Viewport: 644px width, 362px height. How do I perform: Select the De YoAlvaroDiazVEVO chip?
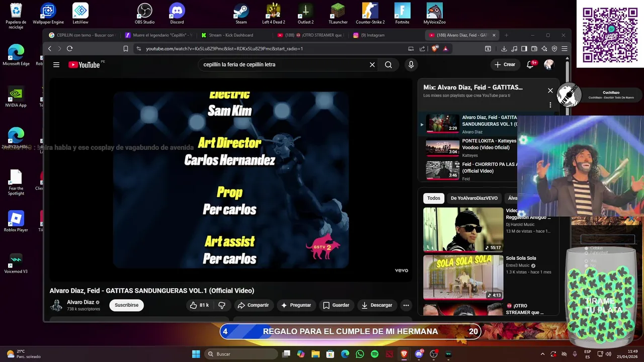point(474,198)
